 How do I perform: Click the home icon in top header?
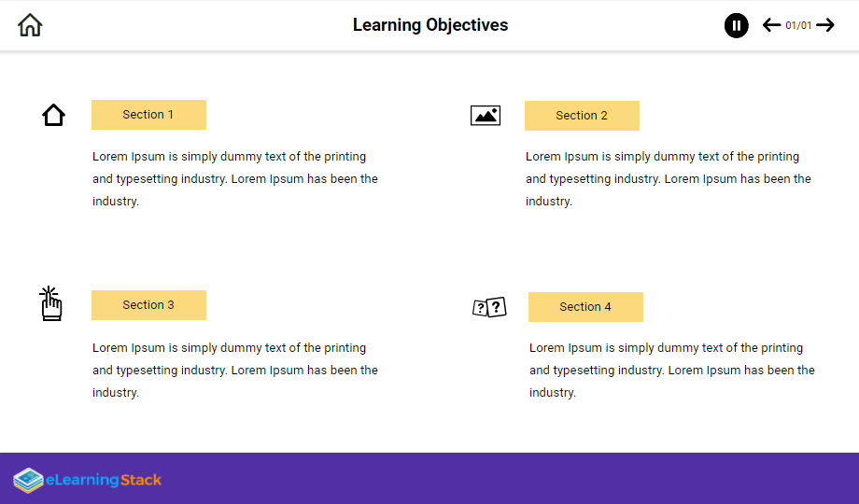tap(30, 25)
